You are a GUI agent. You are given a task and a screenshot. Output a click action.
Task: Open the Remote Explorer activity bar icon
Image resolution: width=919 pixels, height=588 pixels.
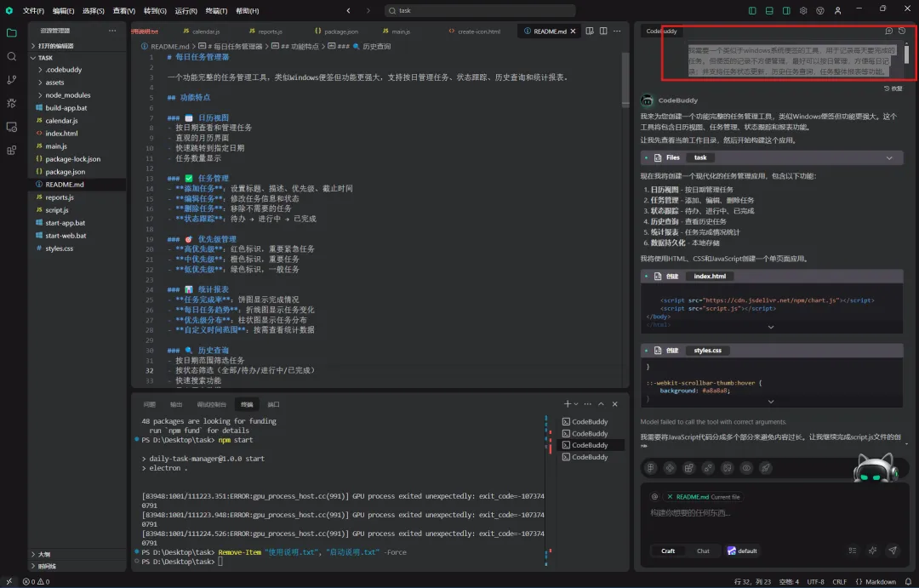pyautogui.click(x=11, y=127)
